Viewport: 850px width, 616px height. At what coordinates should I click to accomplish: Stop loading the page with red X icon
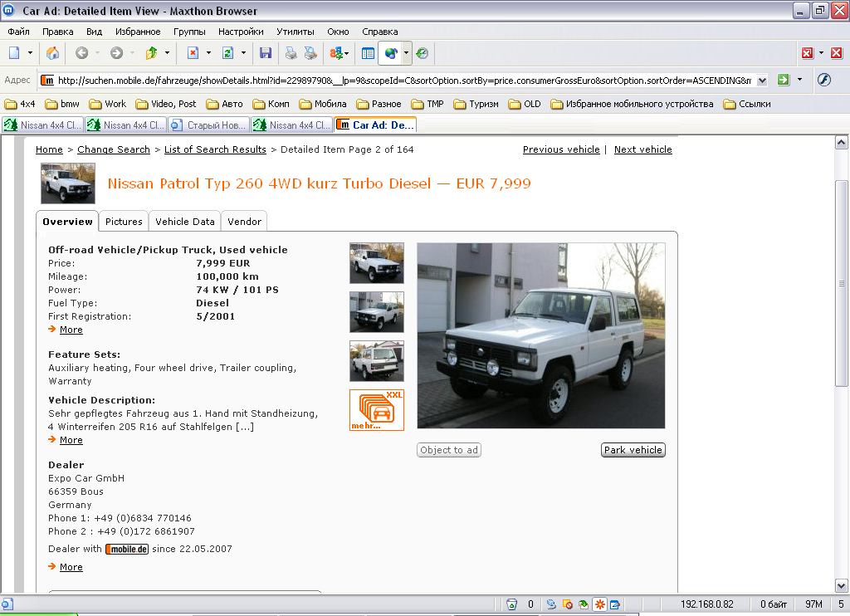[x=193, y=52]
